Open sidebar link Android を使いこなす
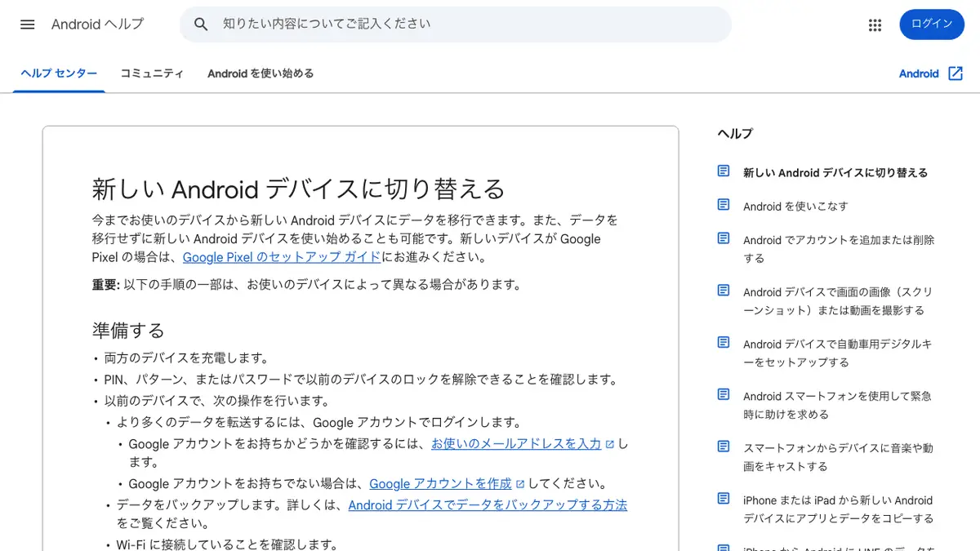Viewport: 980px width, 551px height. click(x=795, y=207)
